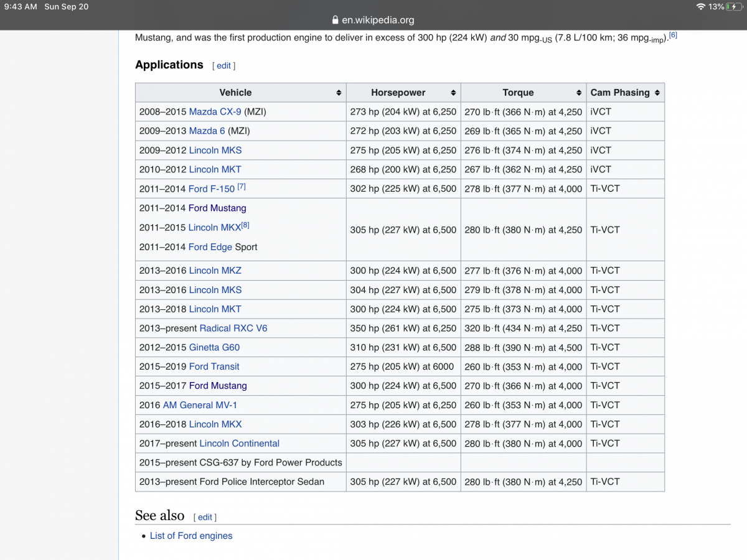Select the 275 hp at 6000 cell
This screenshot has width=747, height=560.
pyautogui.click(x=403, y=367)
